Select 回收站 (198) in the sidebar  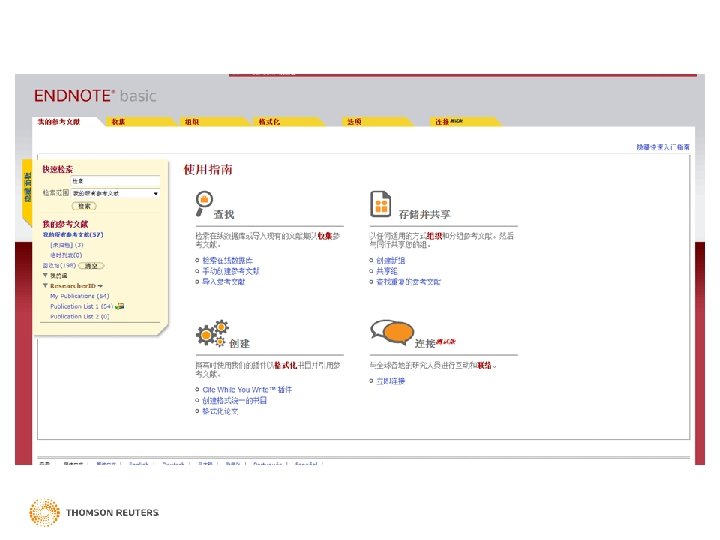coord(59,266)
